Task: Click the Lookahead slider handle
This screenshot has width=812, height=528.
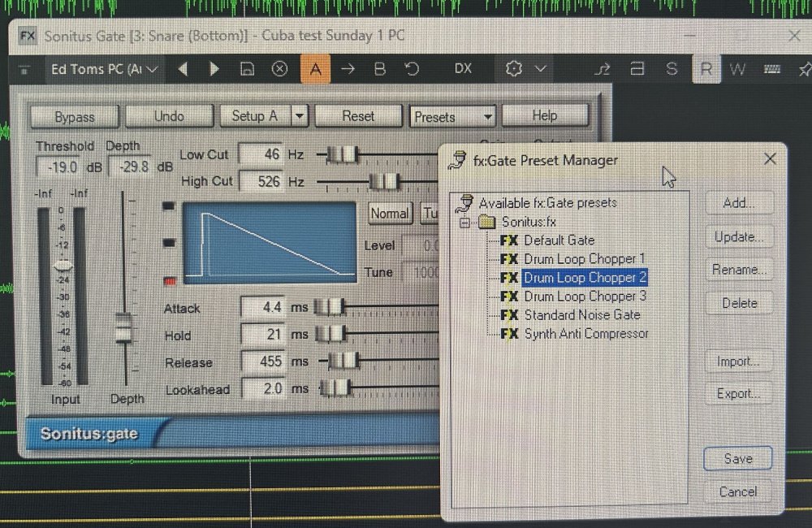Action: (335, 387)
